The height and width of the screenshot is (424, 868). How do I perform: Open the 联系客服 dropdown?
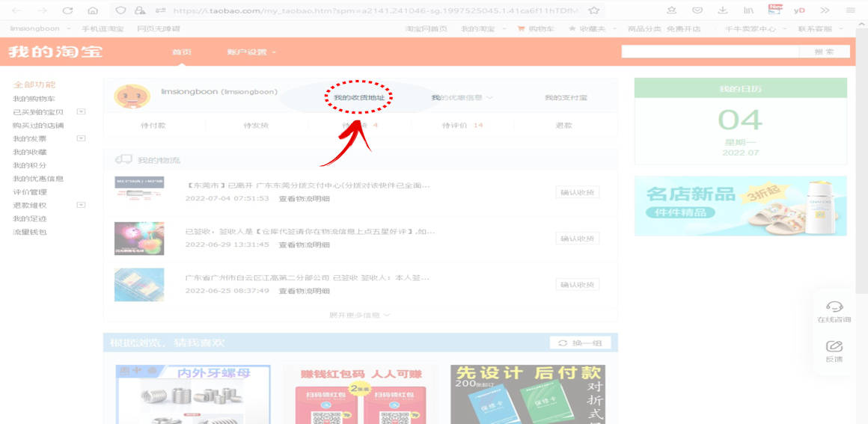coord(821,28)
